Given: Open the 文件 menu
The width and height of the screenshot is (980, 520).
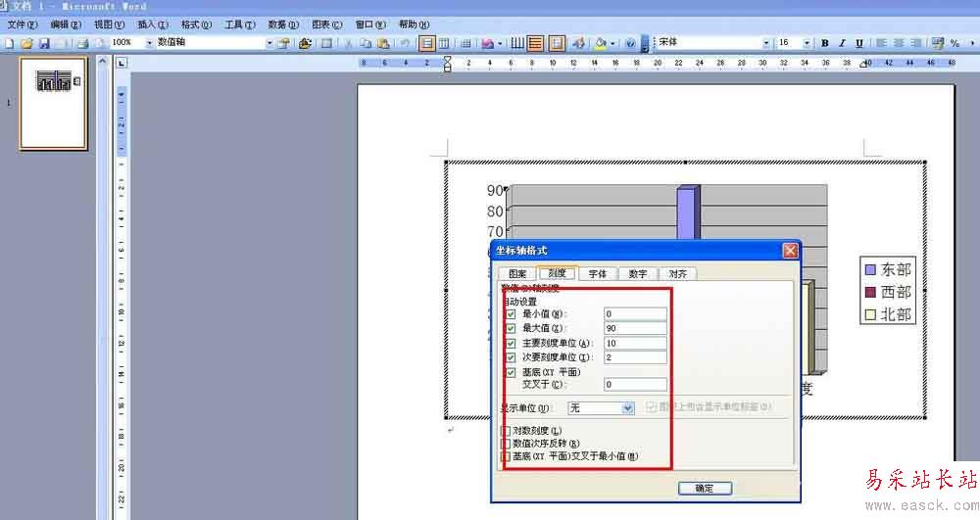Looking at the screenshot, I should (23, 24).
